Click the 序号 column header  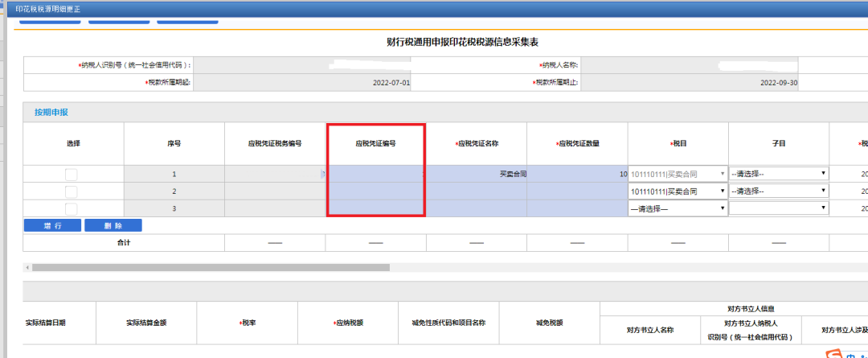[174, 143]
